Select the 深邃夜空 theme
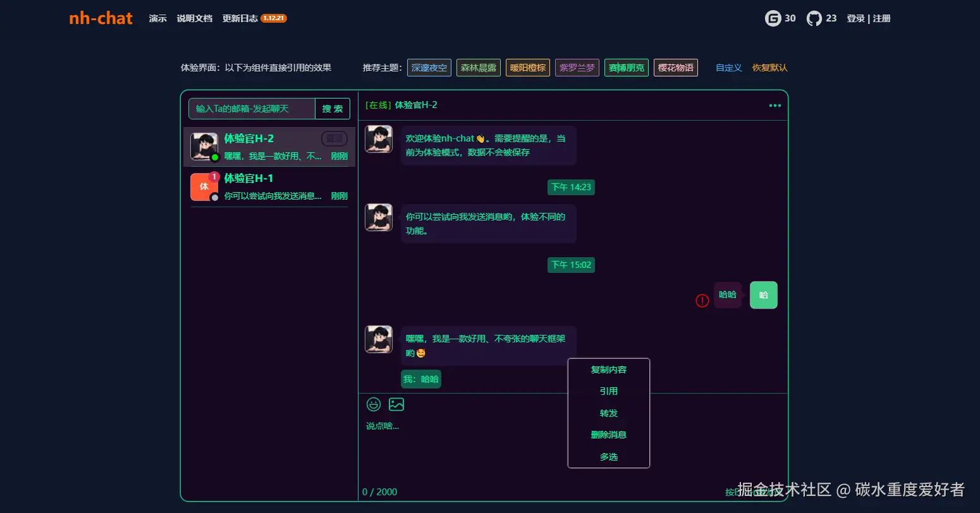The image size is (980, 513). point(429,68)
